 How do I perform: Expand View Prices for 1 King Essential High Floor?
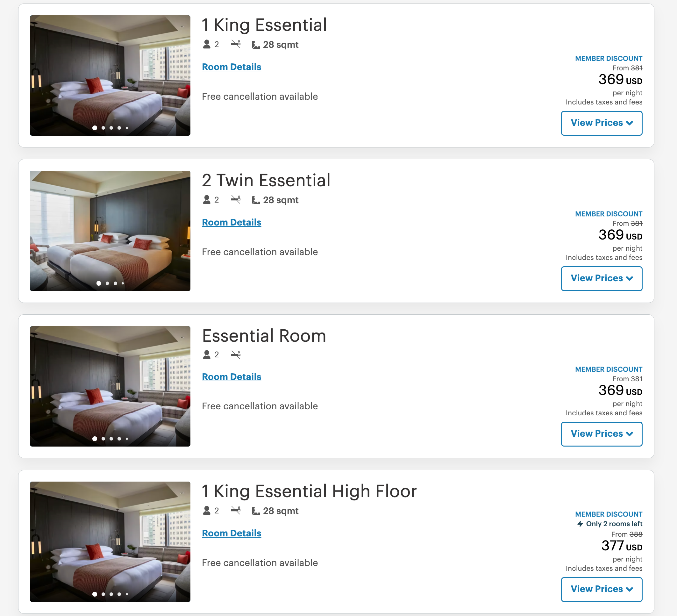602,589
